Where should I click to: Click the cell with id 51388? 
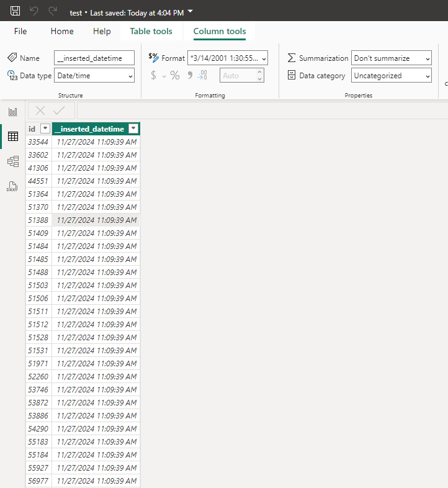click(x=38, y=220)
